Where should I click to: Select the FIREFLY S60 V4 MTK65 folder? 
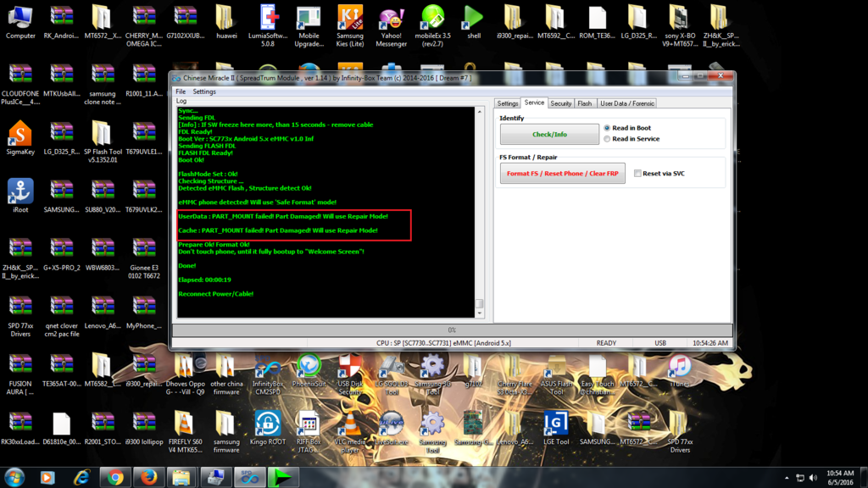coord(186,432)
